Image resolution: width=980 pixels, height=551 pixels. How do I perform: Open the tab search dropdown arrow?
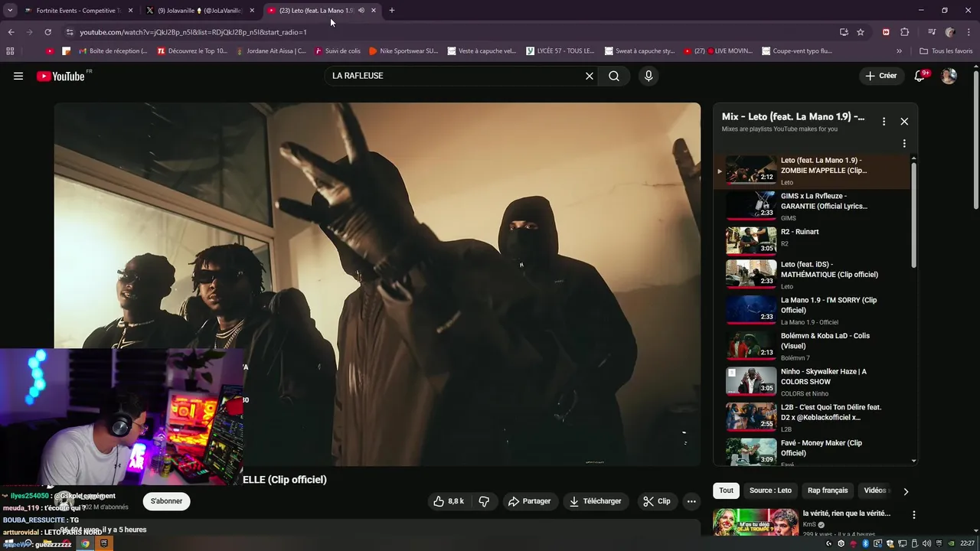point(10,11)
